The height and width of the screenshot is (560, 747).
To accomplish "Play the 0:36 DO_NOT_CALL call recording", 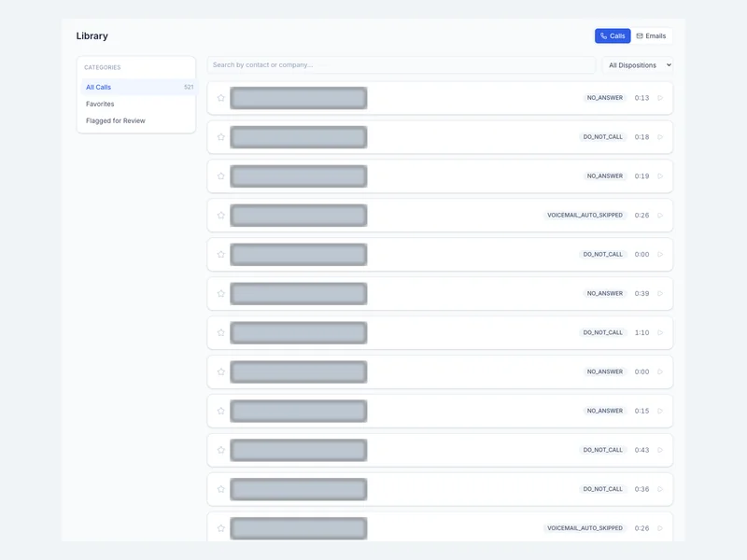I will 660,489.
